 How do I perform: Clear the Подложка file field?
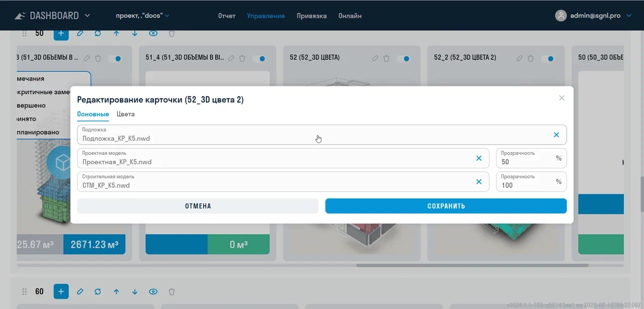point(556,135)
